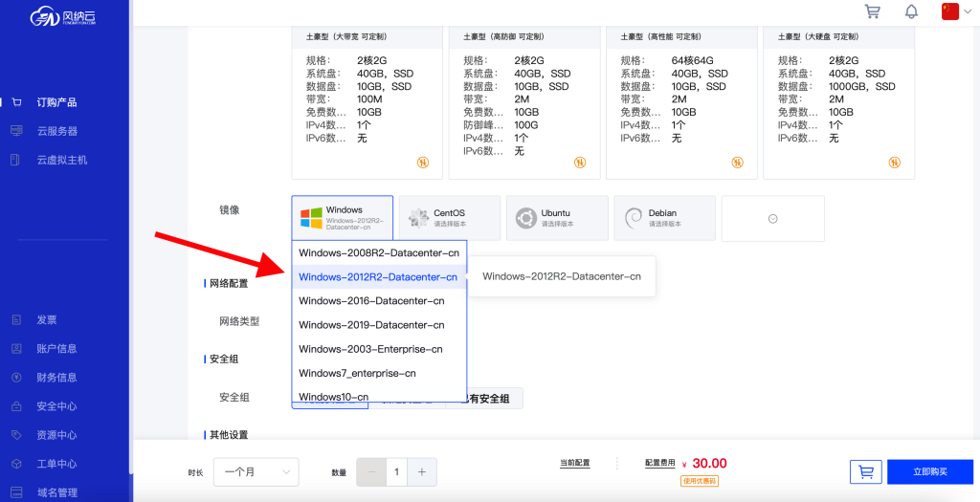Open 云服务器 in sidebar
Viewport: 980px width, 502px height.
tap(56, 131)
